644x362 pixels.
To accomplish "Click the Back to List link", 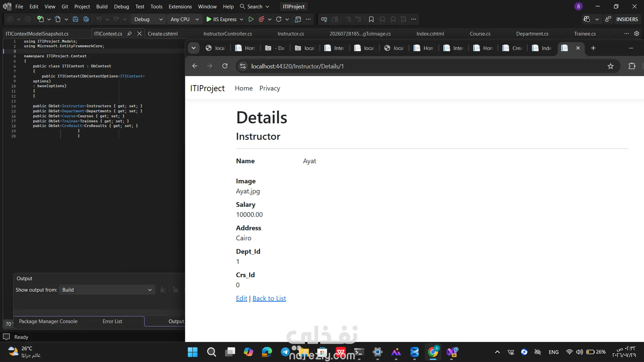I will tap(269, 298).
